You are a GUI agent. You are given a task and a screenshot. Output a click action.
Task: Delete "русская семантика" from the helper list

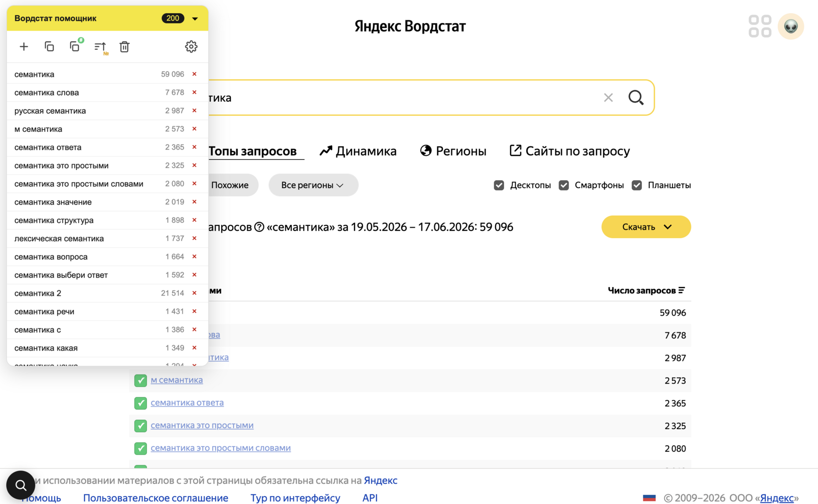tap(194, 111)
